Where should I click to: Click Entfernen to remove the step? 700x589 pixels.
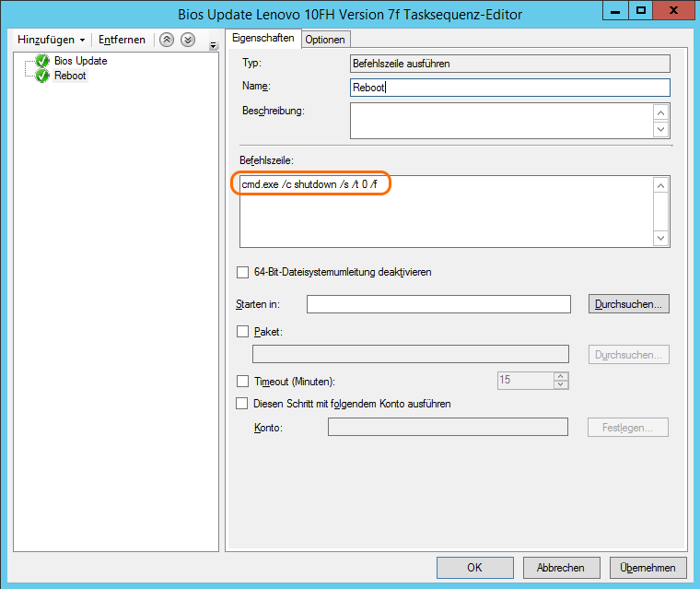[122, 40]
